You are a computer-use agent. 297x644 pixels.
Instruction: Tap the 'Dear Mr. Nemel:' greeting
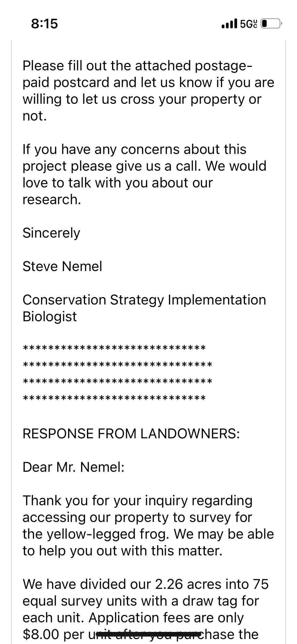[x=74, y=467]
